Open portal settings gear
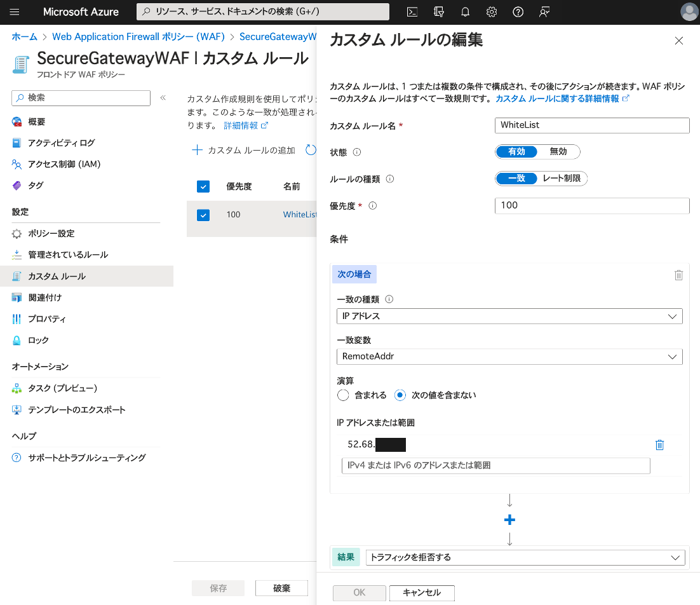Viewport: 700px width, 605px height. pyautogui.click(x=492, y=12)
